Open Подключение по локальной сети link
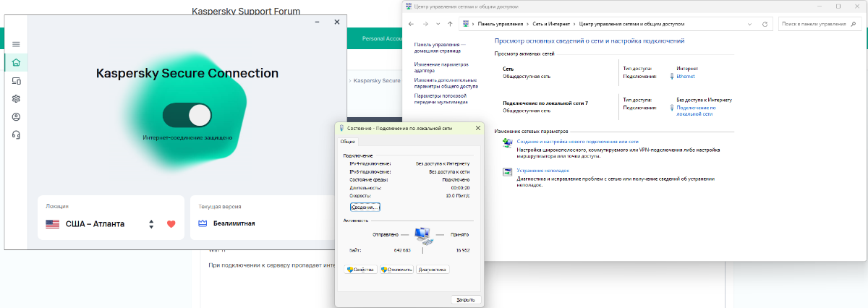The image size is (868, 308). [697, 110]
